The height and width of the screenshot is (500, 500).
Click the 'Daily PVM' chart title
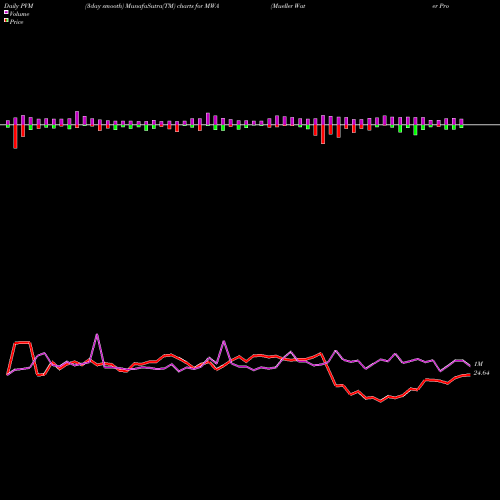(x=19, y=6)
